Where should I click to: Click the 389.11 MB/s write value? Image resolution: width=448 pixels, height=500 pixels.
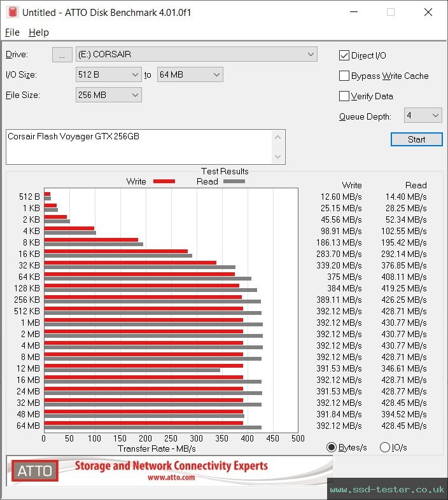[x=339, y=300]
